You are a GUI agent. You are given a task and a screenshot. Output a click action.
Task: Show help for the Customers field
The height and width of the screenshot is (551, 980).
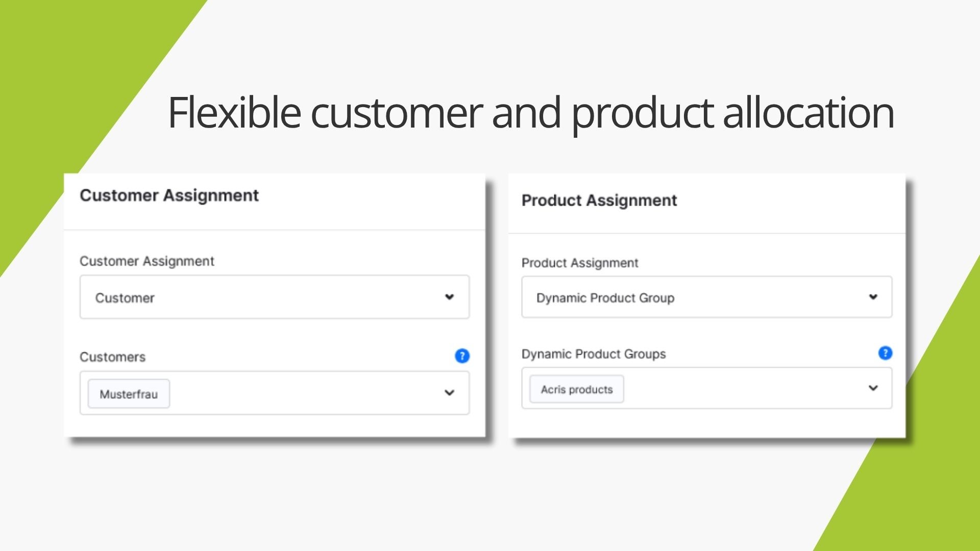[x=462, y=356]
